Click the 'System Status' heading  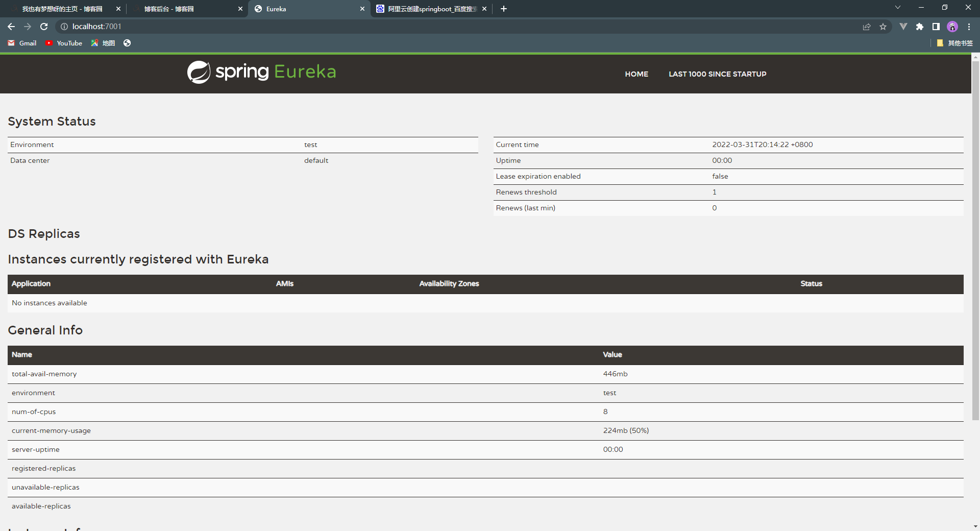click(52, 122)
